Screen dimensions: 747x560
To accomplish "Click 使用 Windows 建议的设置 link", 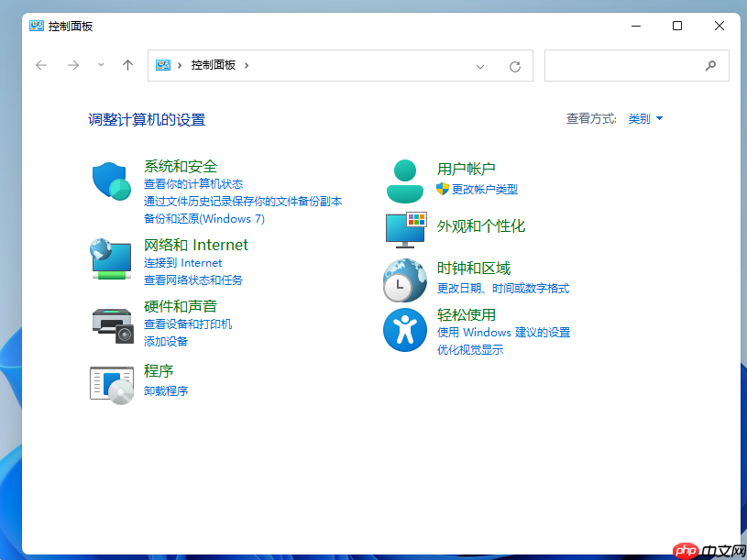I will tap(503, 333).
